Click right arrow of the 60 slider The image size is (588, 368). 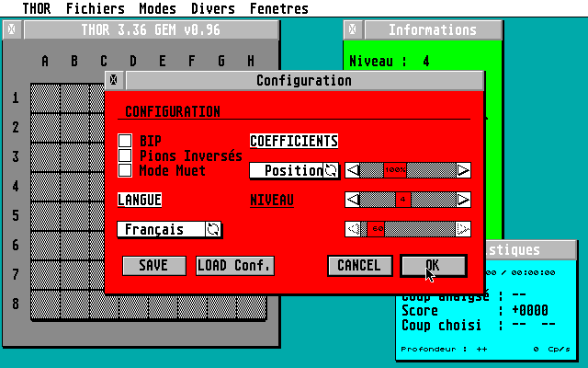coord(463,229)
